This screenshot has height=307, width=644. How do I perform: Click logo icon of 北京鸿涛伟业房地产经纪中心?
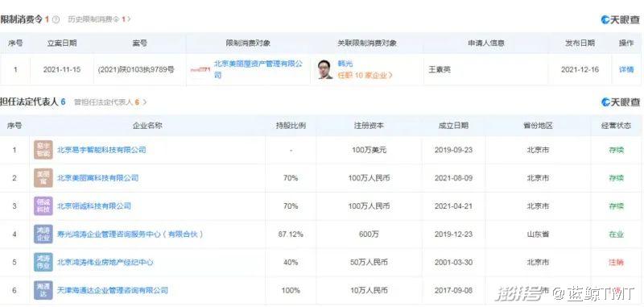[x=43, y=262]
